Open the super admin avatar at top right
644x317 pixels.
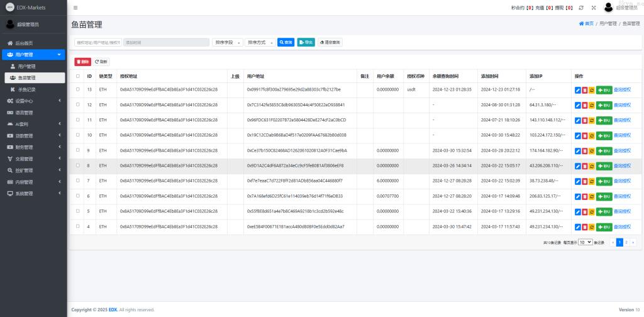click(608, 8)
